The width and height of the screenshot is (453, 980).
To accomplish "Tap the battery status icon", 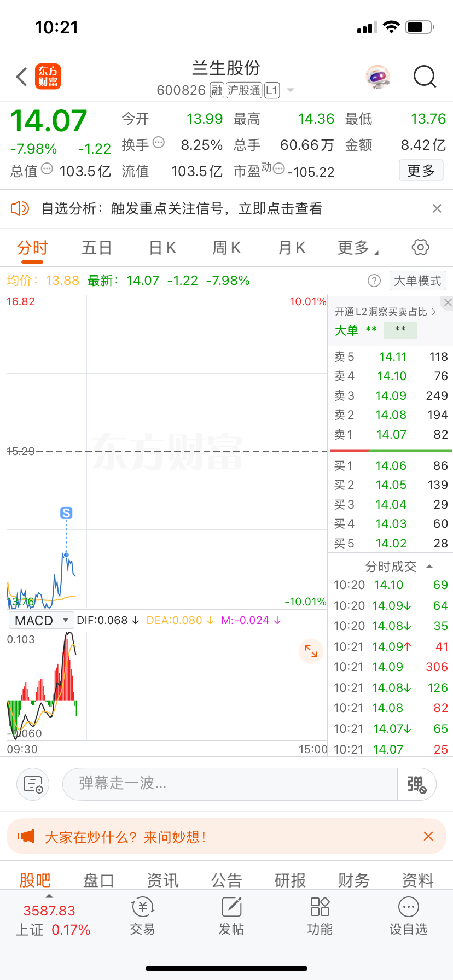I will coord(420,27).
